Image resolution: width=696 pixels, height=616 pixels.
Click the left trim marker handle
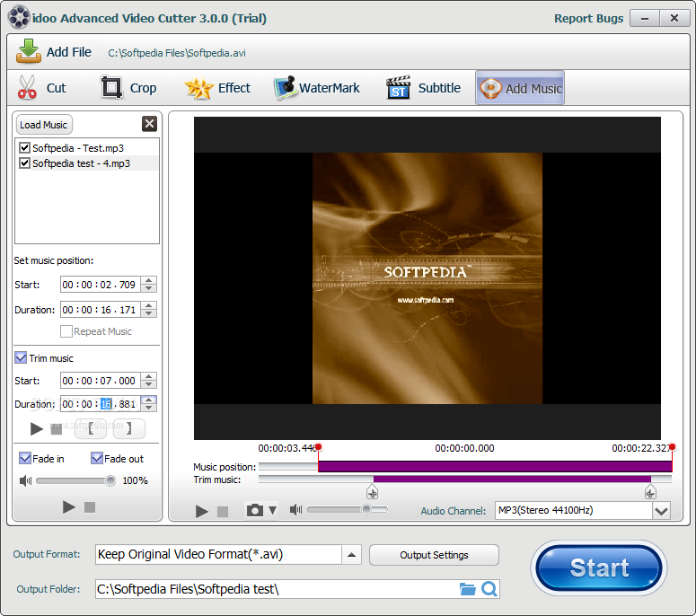point(372,492)
